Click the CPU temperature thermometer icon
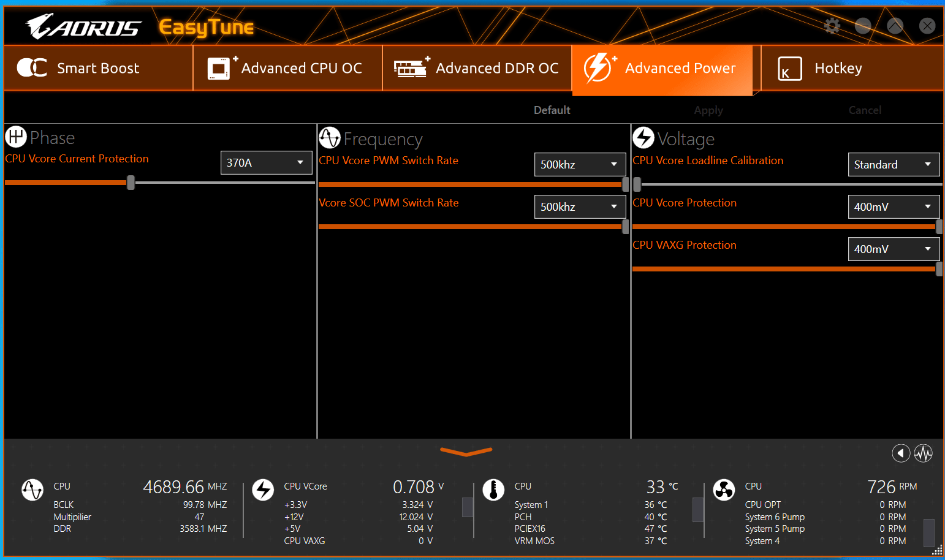This screenshot has width=945, height=560. click(493, 490)
